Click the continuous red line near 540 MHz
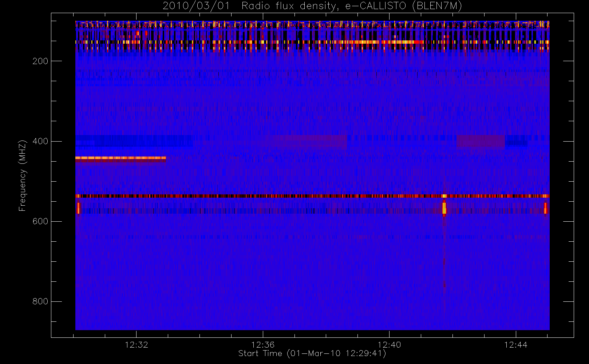 312,196
